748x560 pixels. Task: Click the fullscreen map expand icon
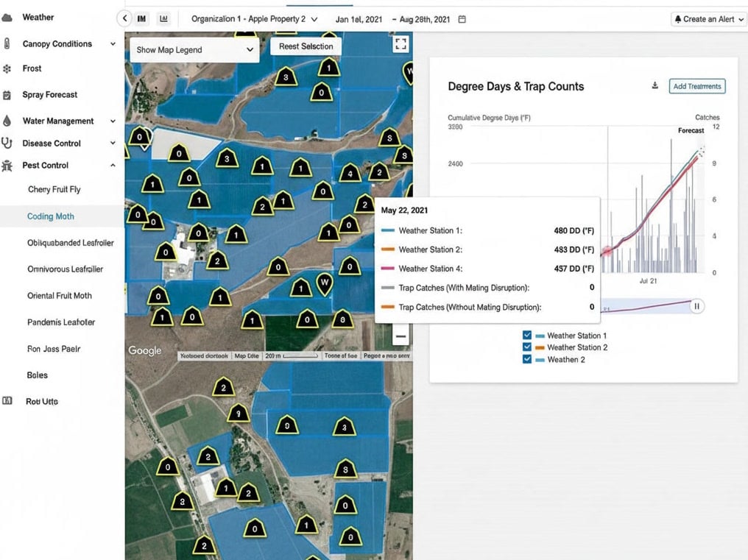401,45
